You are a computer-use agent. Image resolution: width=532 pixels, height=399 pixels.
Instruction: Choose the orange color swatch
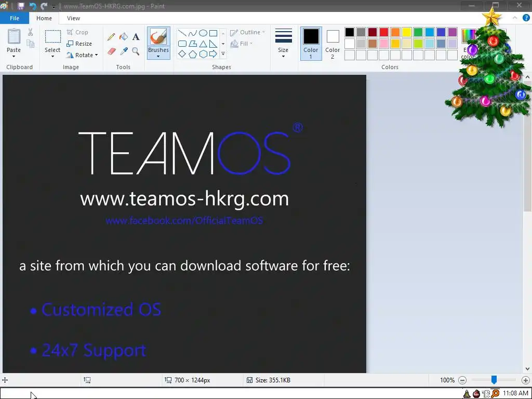point(395,32)
